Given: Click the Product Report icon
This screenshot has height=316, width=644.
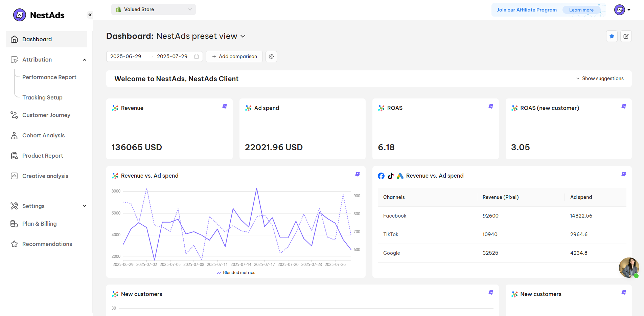Looking at the screenshot, I should [x=14, y=156].
